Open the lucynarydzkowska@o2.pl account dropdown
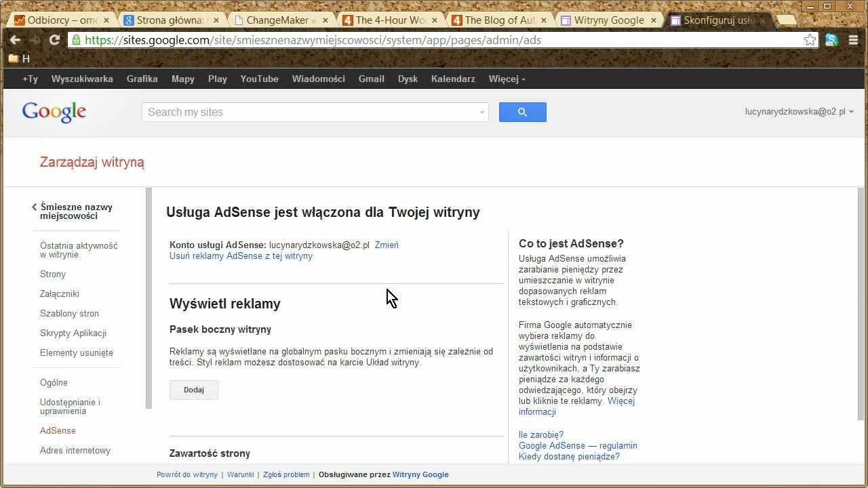Screen dimensions: 868x488 (800, 112)
